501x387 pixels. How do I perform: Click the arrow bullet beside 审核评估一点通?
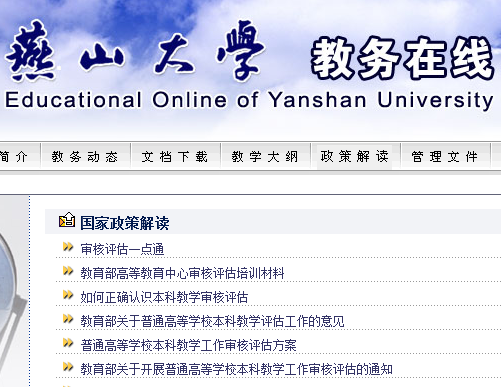click(x=68, y=247)
